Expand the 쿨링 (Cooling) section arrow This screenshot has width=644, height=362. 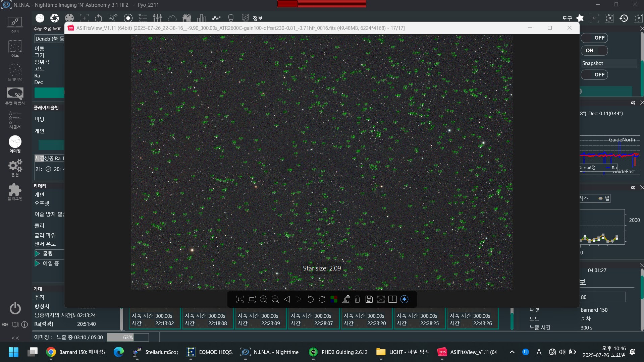pyautogui.click(x=37, y=253)
